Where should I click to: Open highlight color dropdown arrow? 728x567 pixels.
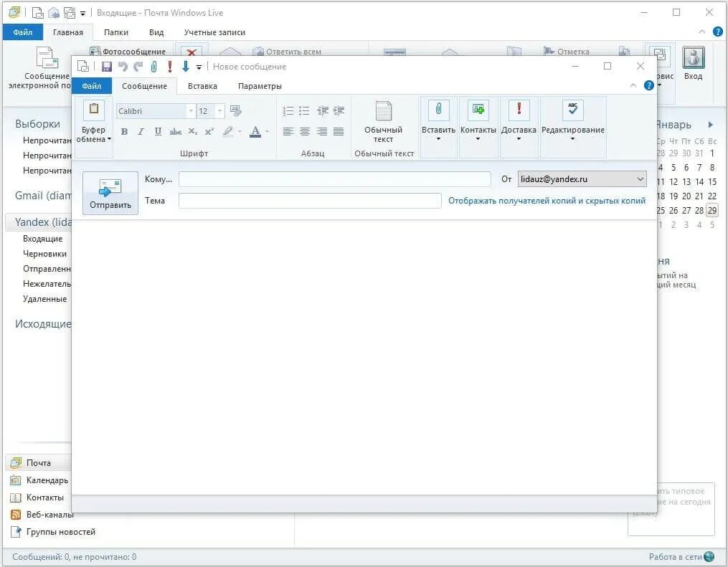pyautogui.click(x=240, y=132)
